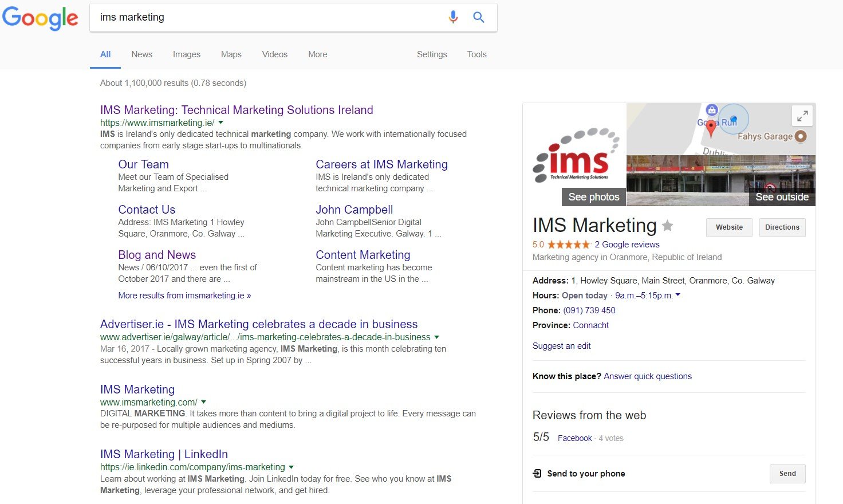Viewport: 843px width, 504px height.
Task: Click the red map pin marker
Action: [x=711, y=128]
